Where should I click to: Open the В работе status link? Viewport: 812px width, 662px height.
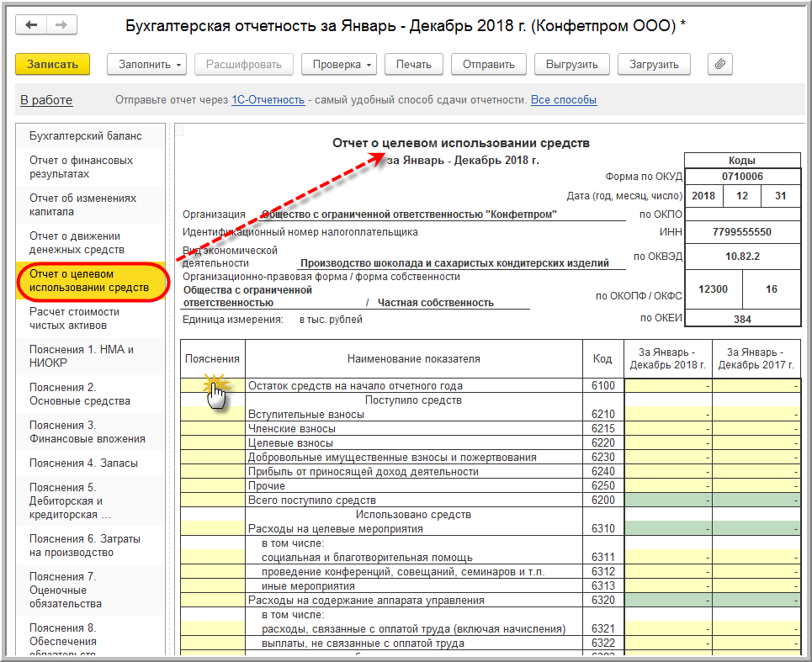[x=46, y=100]
